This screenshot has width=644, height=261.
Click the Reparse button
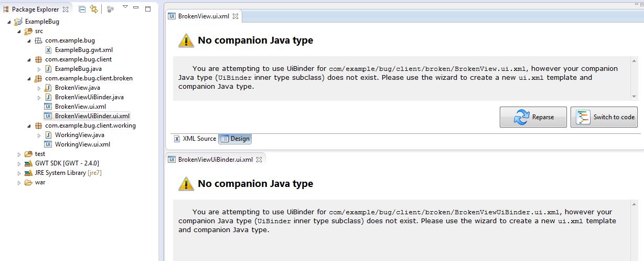pyautogui.click(x=533, y=117)
